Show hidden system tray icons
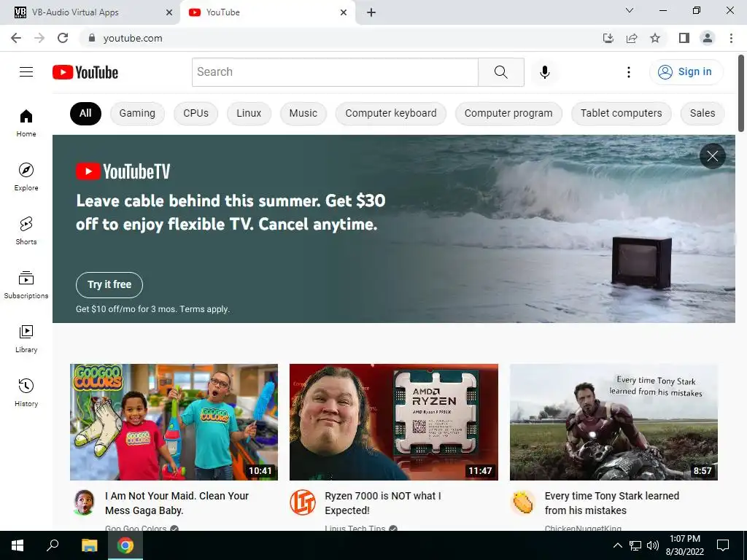The image size is (747, 560). (617, 545)
